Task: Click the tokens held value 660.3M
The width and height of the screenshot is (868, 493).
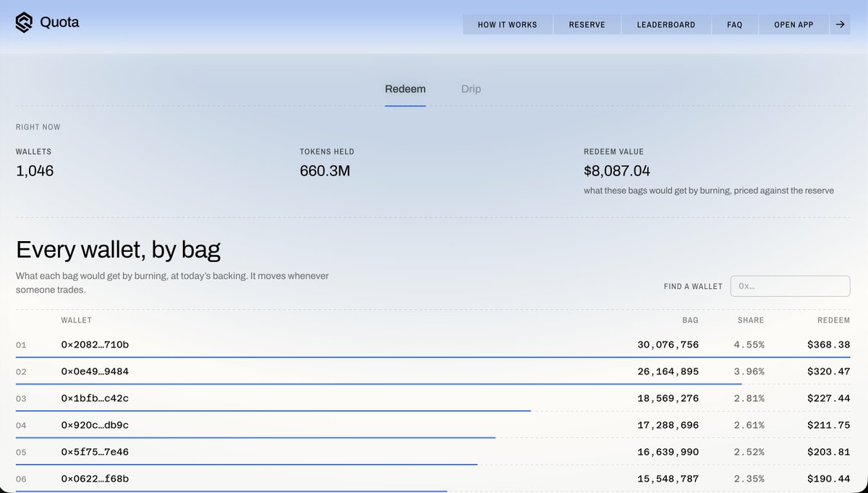Action: [x=325, y=171]
